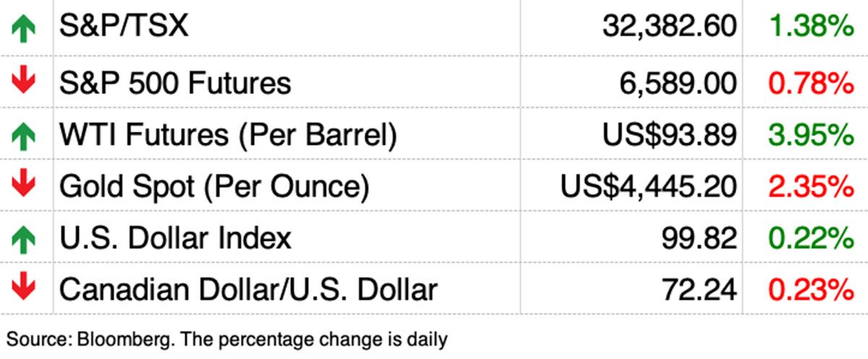
Task: Click the WTI price US$93.89
Action: [x=669, y=135]
